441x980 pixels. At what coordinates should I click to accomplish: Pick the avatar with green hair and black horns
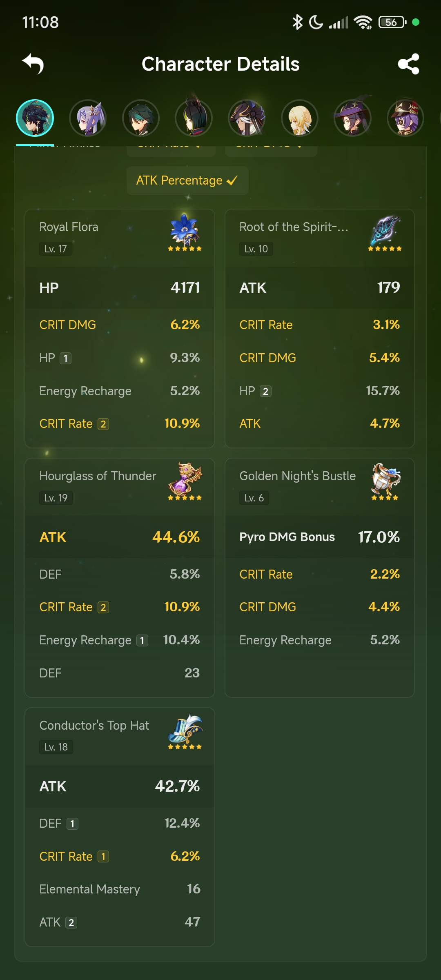pos(194,118)
